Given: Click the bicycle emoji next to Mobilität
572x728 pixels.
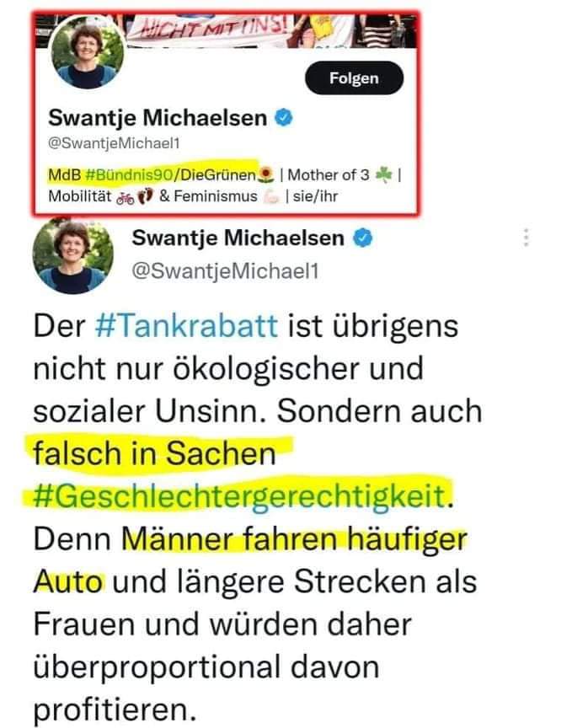Looking at the screenshot, I should 126,197.
